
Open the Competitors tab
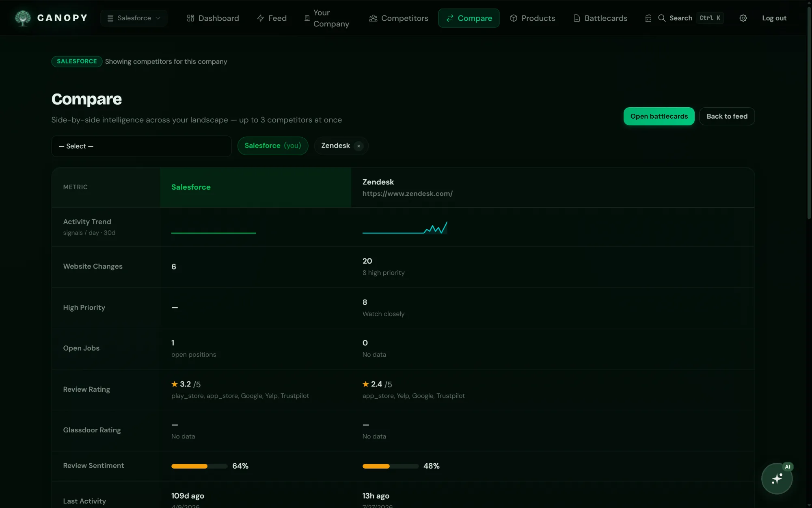point(399,18)
